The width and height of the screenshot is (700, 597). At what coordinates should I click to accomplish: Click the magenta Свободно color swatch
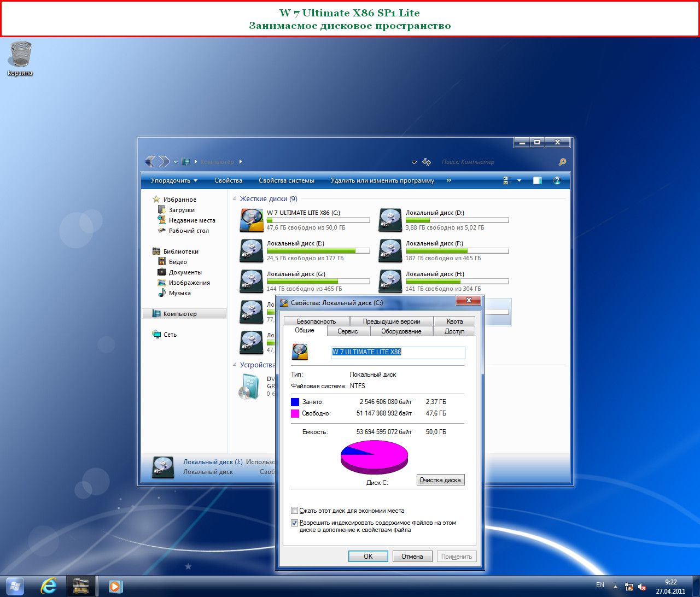(x=295, y=413)
